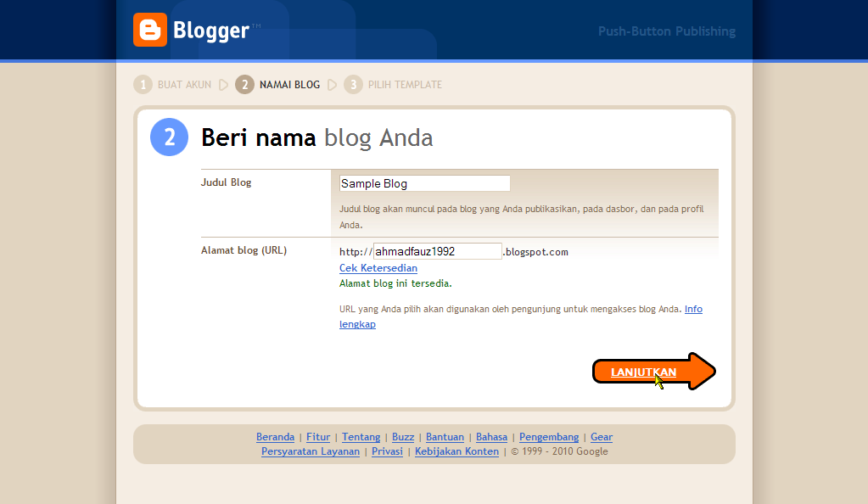This screenshot has height=504, width=868.
Task: Click the orange Blogger logo icon
Action: point(150,30)
